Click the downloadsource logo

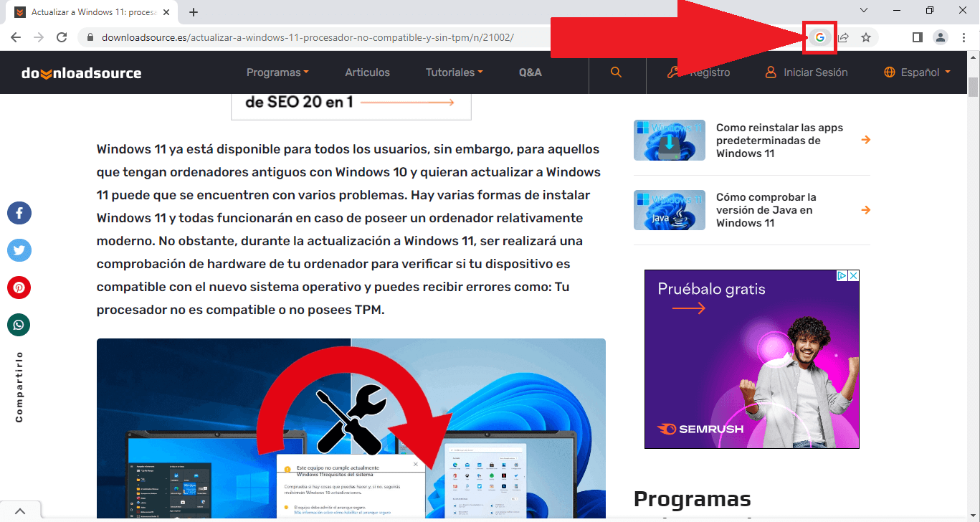tap(81, 72)
